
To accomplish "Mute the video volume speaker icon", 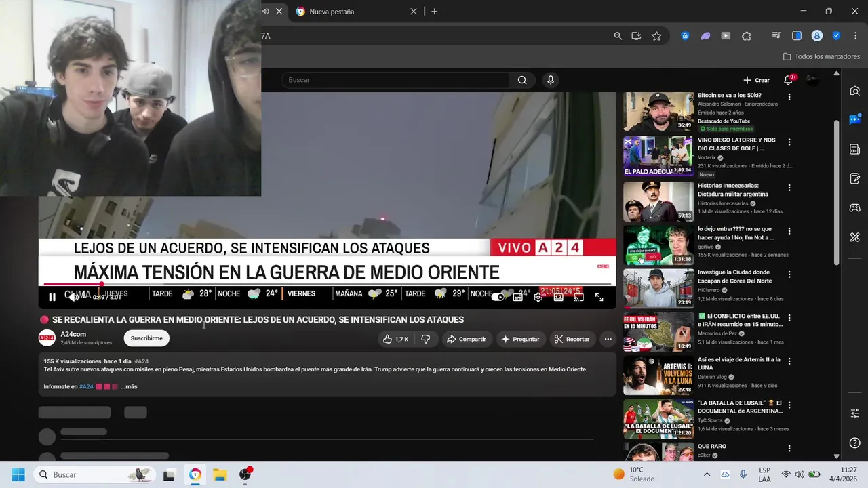I will tap(73, 297).
